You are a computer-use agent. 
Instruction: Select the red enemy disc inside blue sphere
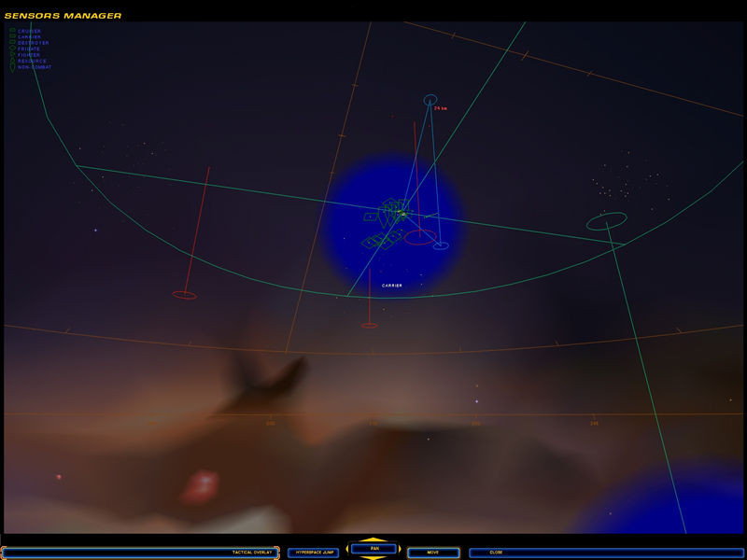[420, 237]
